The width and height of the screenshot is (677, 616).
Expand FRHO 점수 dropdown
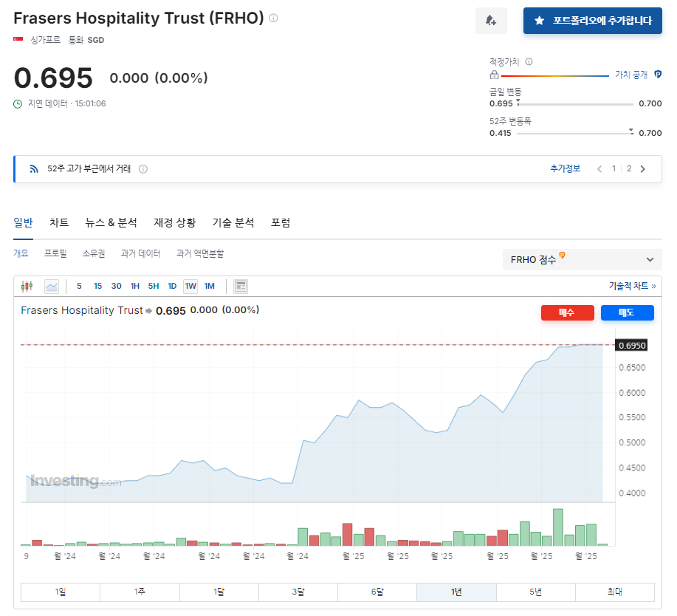(x=582, y=259)
